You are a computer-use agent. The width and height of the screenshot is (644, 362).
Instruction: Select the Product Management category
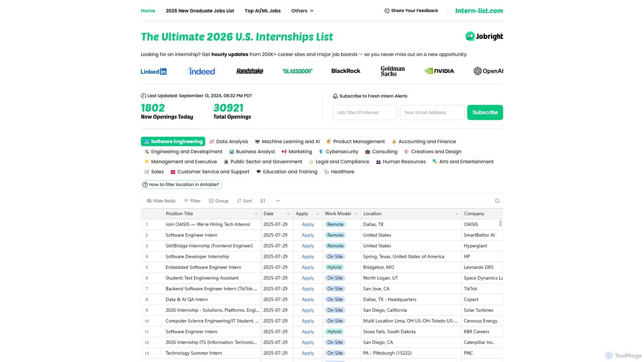pos(355,141)
